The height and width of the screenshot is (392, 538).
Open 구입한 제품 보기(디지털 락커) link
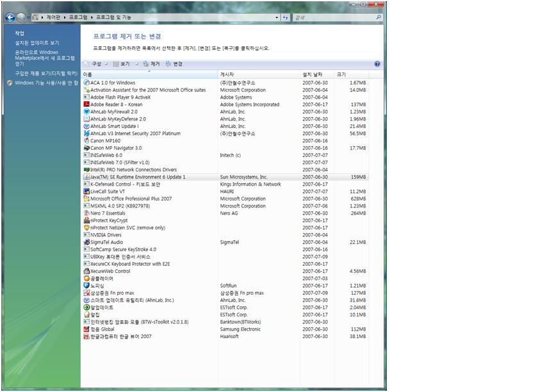click(x=46, y=74)
